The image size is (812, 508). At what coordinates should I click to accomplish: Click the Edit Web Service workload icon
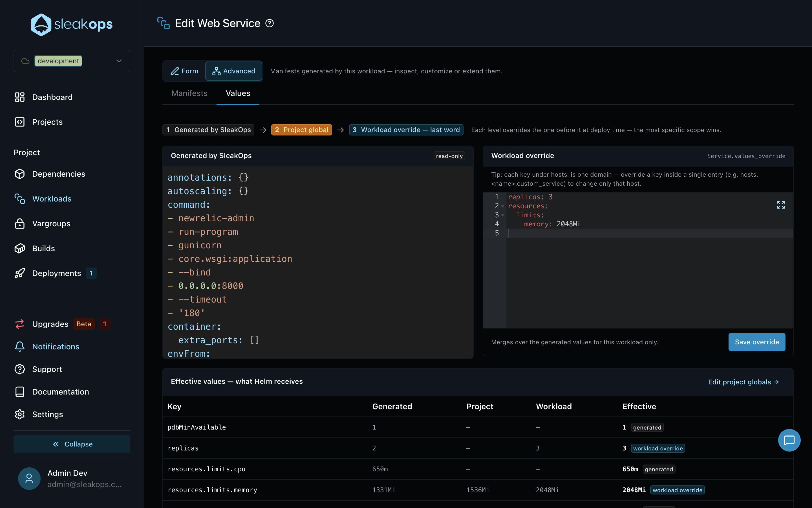(x=164, y=23)
